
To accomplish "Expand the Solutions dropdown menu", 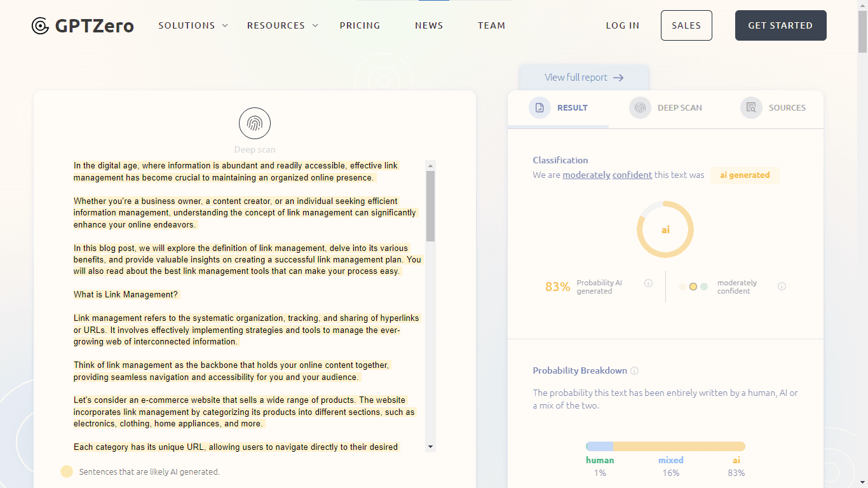I will 193,26.
